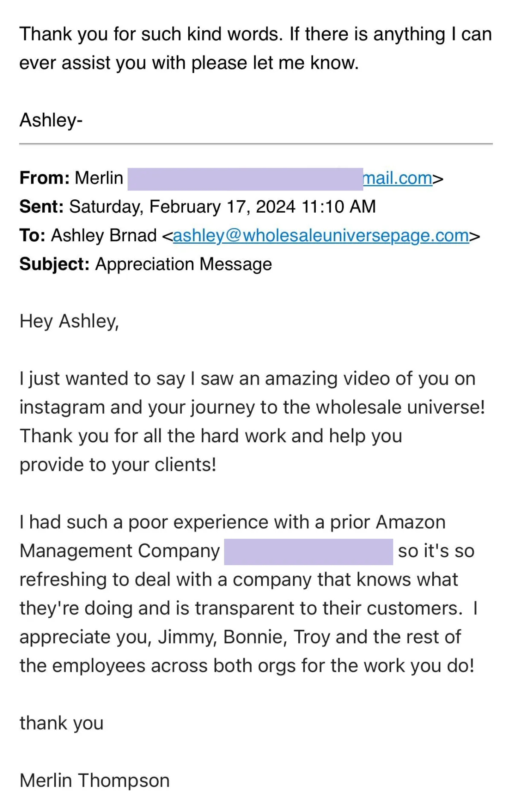Click the sender name "Merlin" in From line

[99, 178]
